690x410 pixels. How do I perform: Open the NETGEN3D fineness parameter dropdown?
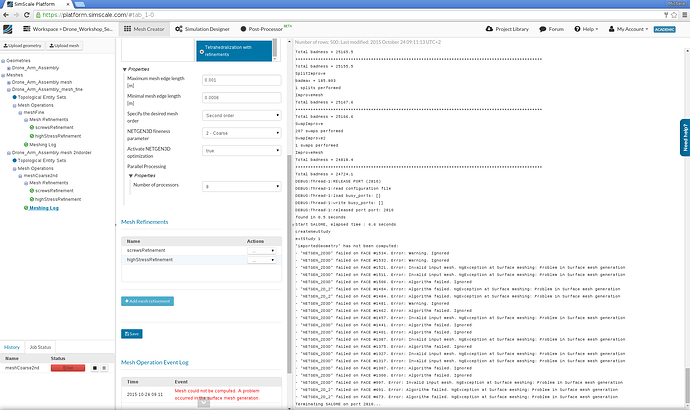pos(242,133)
